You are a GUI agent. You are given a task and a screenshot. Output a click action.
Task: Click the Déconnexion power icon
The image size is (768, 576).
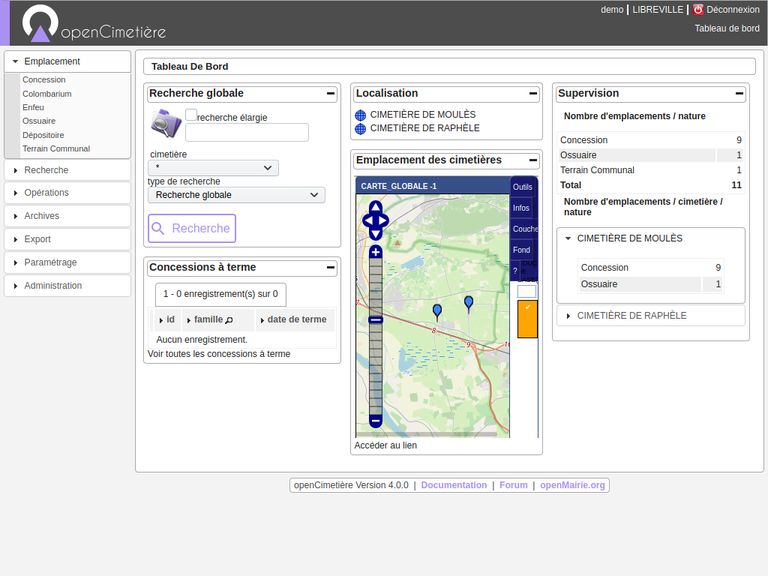point(698,10)
